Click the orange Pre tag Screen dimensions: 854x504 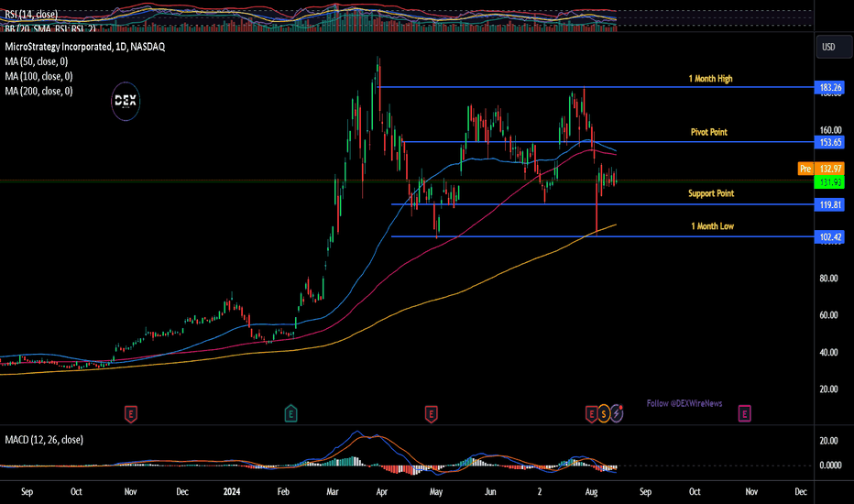[805, 169]
